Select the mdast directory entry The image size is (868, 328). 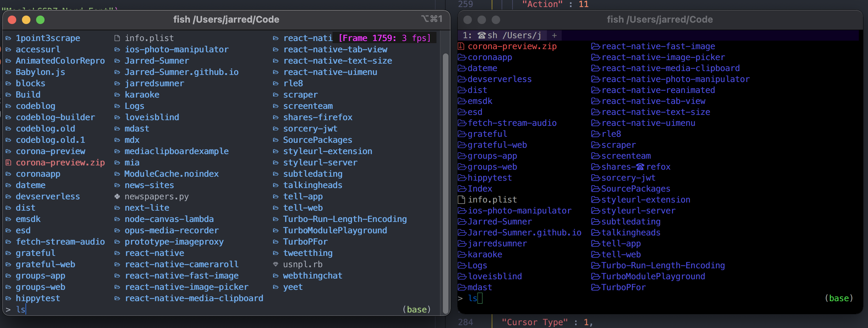coord(137,129)
